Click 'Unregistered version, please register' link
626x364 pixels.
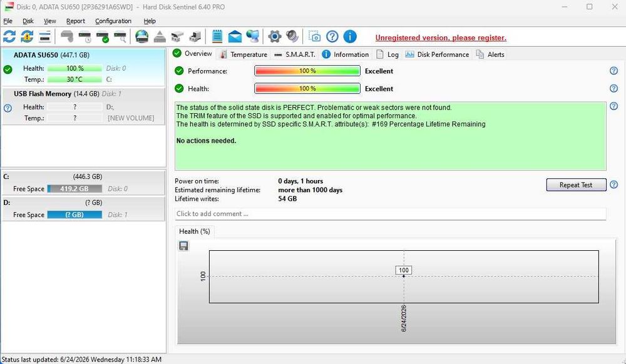point(441,38)
